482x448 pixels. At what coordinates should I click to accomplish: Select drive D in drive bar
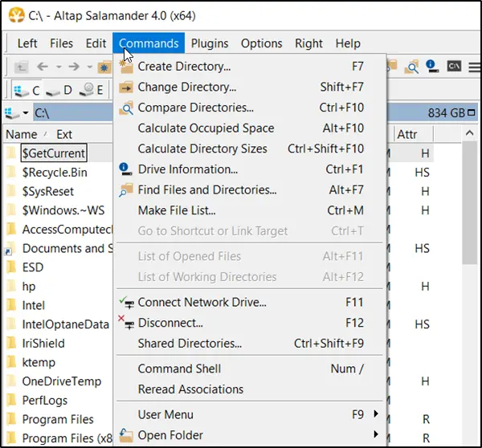(59, 90)
